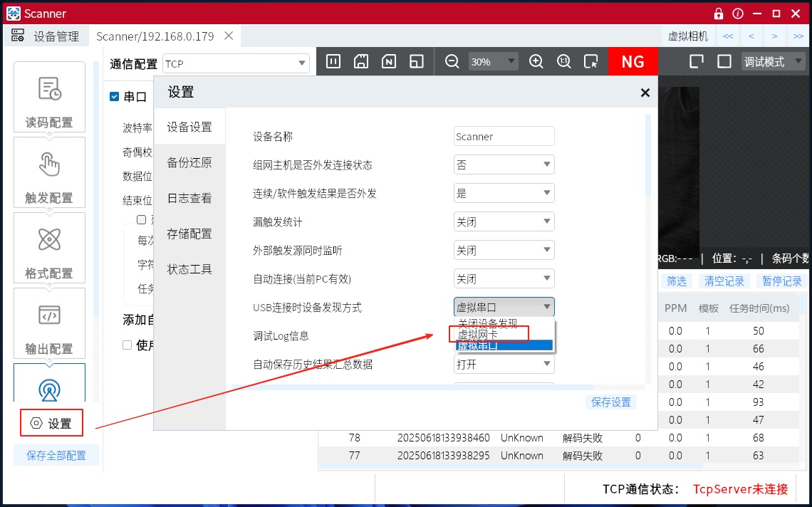The height and width of the screenshot is (507, 812).
Task: Open 连续/软件触发结果是否外发 dropdown
Action: (x=504, y=193)
